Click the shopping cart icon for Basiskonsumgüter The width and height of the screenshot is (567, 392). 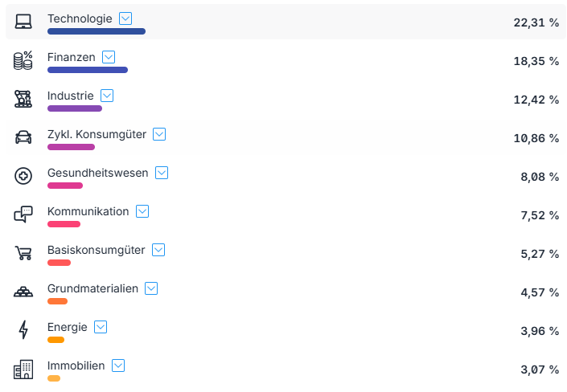coord(23,253)
